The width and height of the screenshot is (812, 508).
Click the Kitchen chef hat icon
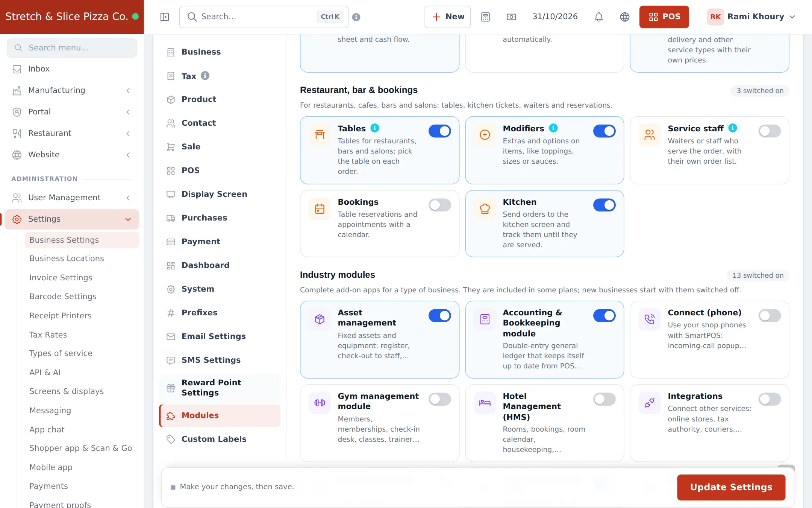click(x=485, y=208)
